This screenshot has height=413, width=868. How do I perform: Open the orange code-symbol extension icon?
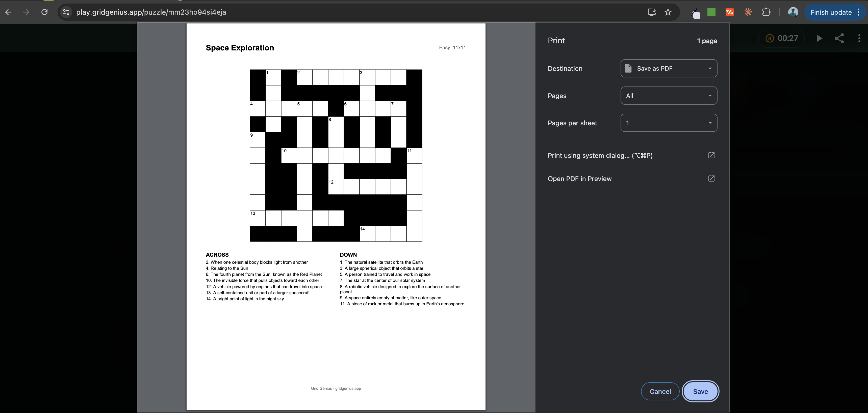pyautogui.click(x=730, y=12)
